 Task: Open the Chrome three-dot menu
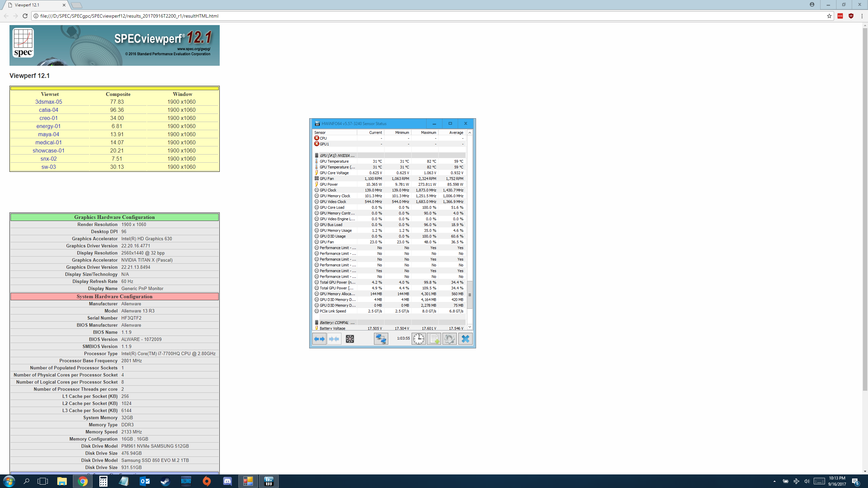click(862, 16)
